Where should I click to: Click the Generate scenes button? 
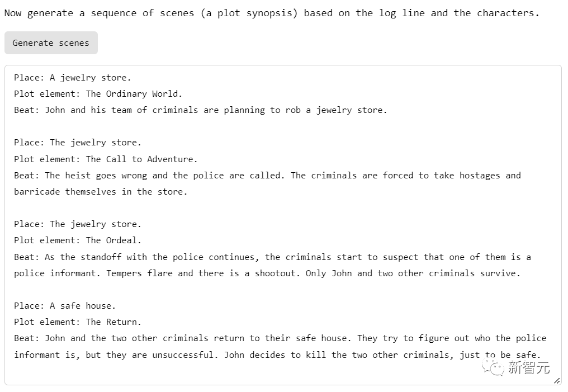[51, 43]
